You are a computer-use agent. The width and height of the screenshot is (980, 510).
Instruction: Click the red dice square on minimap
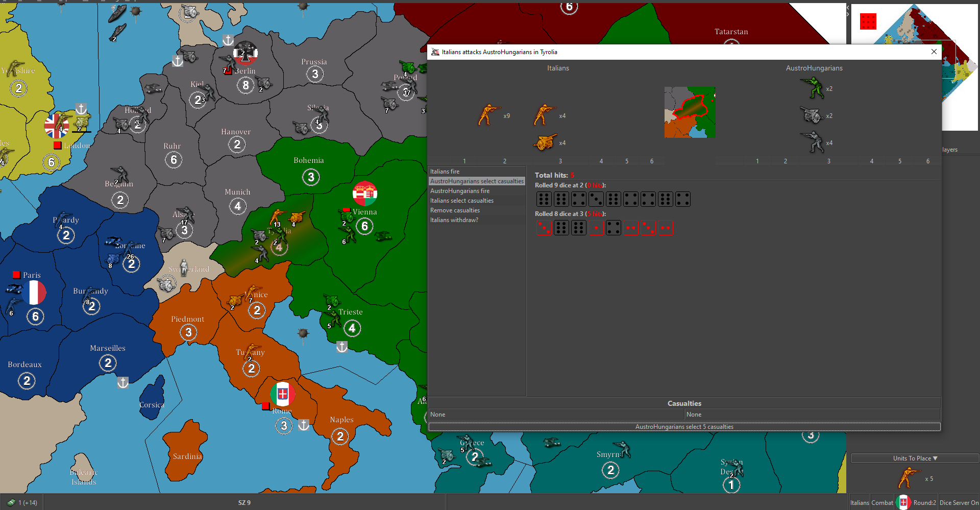click(868, 21)
